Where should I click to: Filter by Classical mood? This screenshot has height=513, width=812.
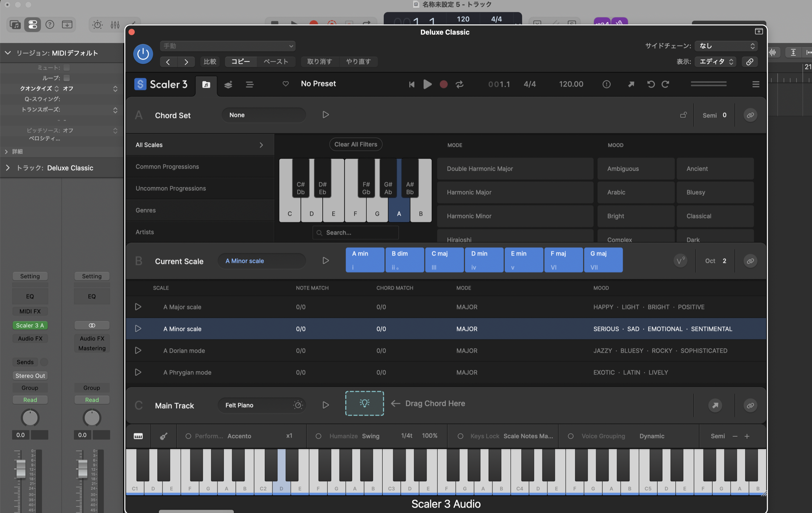(715, 216)
